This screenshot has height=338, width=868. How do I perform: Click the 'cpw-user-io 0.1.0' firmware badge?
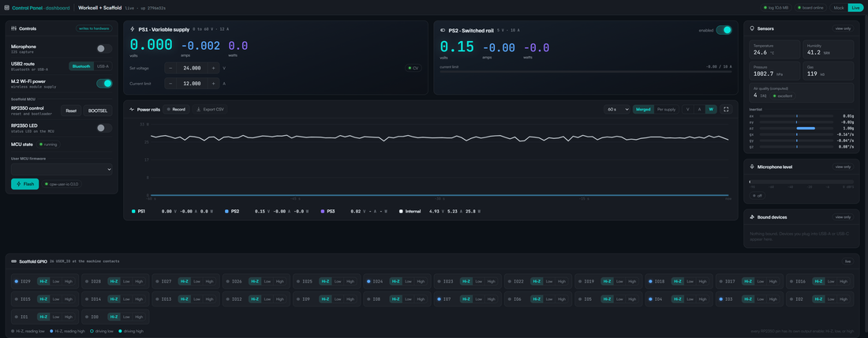coord(62,184)
